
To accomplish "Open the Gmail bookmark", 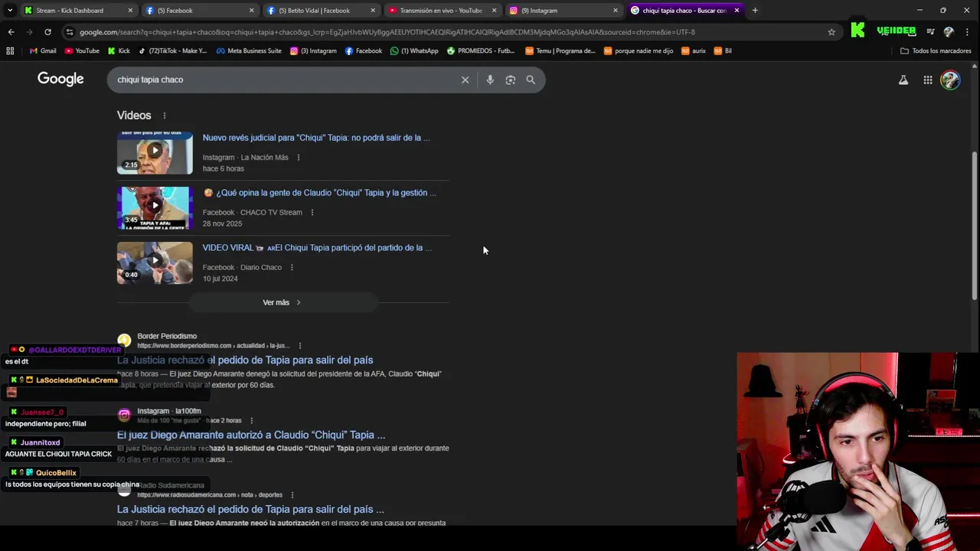I will pos(43,51).
